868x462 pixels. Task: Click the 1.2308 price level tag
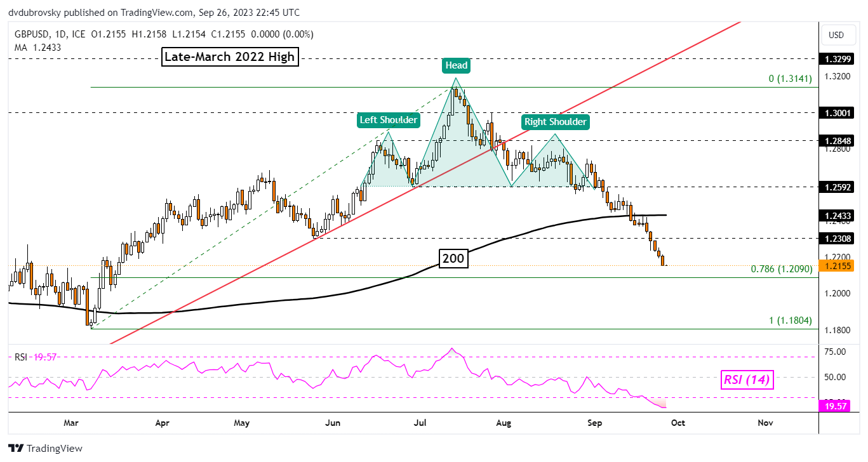tap(836, 238)
